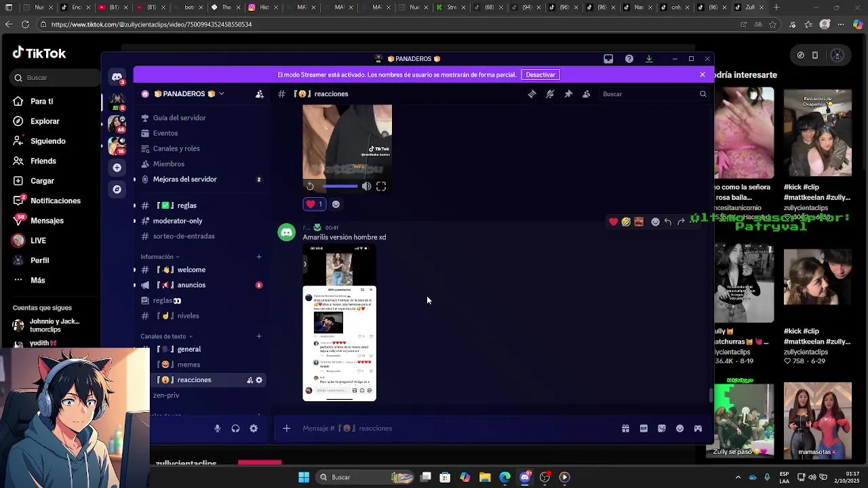Open threads icon in channel header
Viewport: 868px width, 488px height.
point(532,94)
